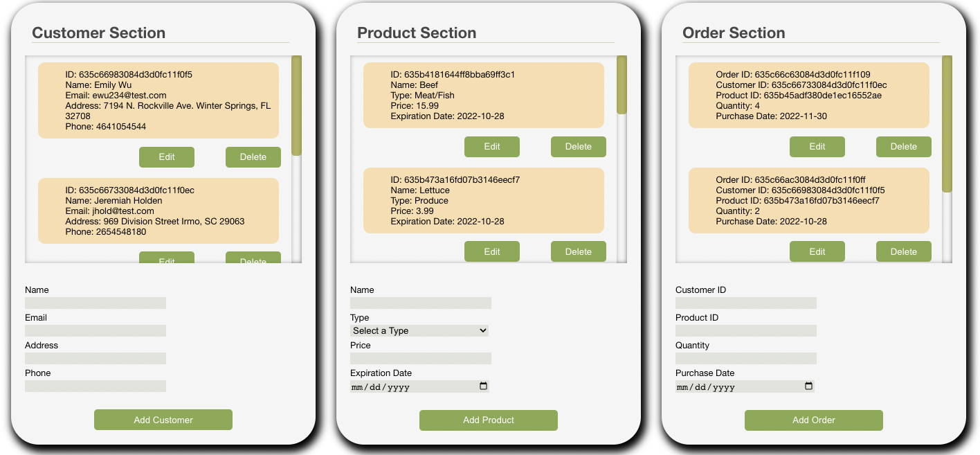
Task: Click the Customer Section heading
Action: [x=99, y=33]
